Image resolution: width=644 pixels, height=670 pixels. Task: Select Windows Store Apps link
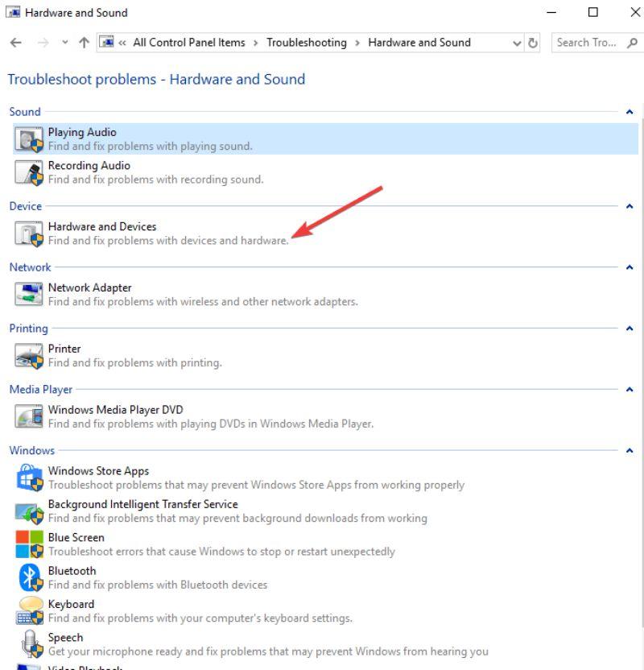point(98,471)
